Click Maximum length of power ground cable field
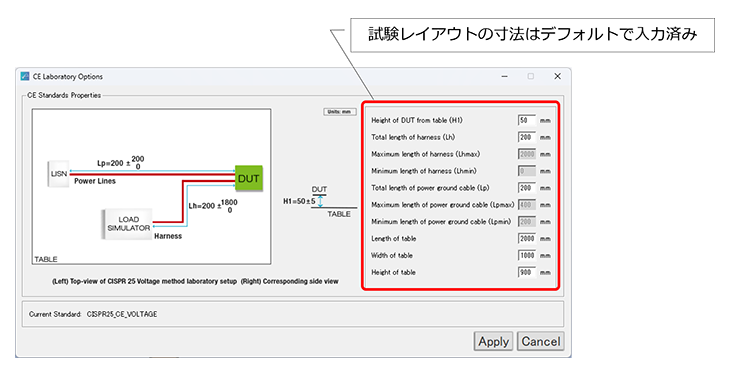The width and height of the screenshot is (733, 379). [x=527, y=205]
